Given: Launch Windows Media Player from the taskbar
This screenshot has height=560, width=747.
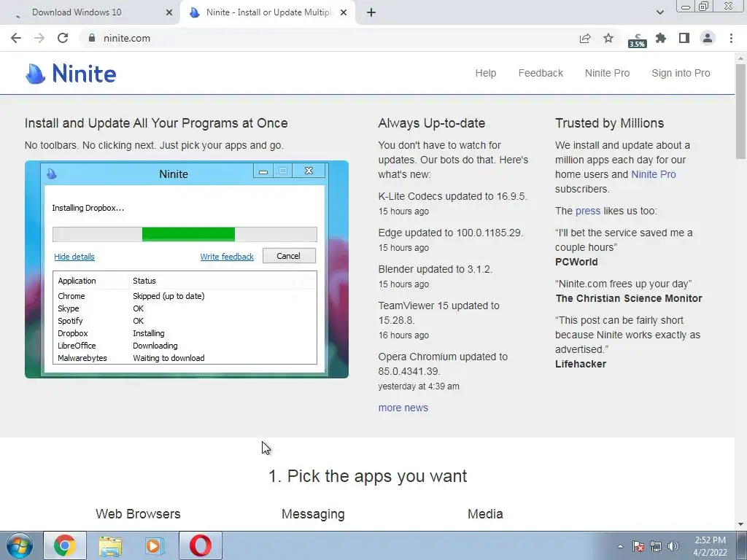Looking at the screenshot, I should click(154, 545).
